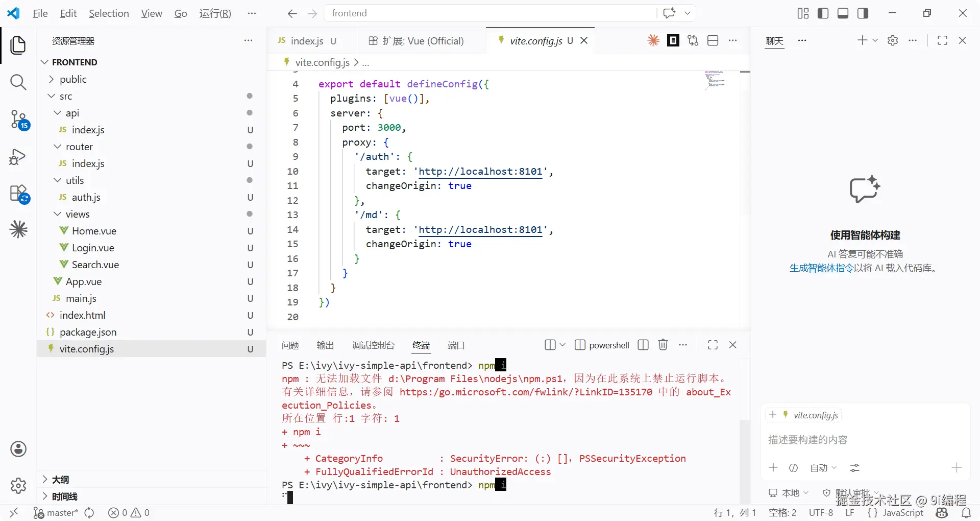Maximize the terminal panel size
The width and height of the screenshot is (980, 521).
click(x=713, y=345)
